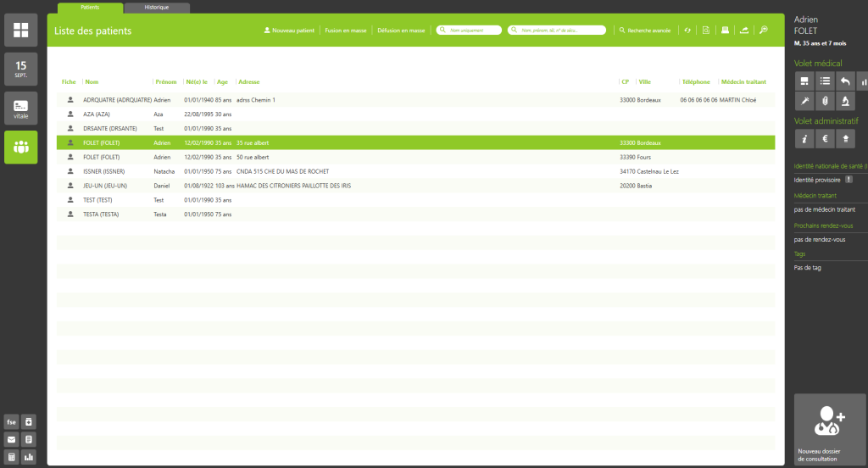Sort the list by Nom column header

point(92,82)
